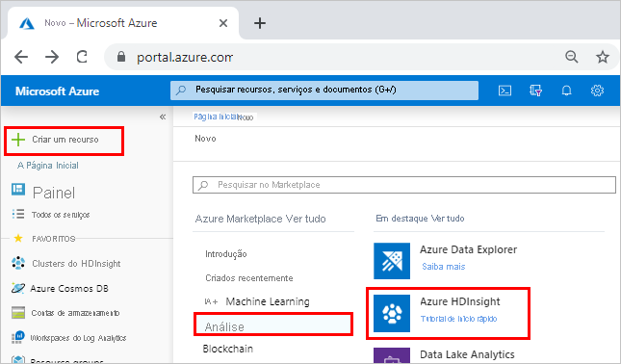The image size is (621, 364).
Task: Click the Marketplace search magnifier icon
Action: coord(203,185)
